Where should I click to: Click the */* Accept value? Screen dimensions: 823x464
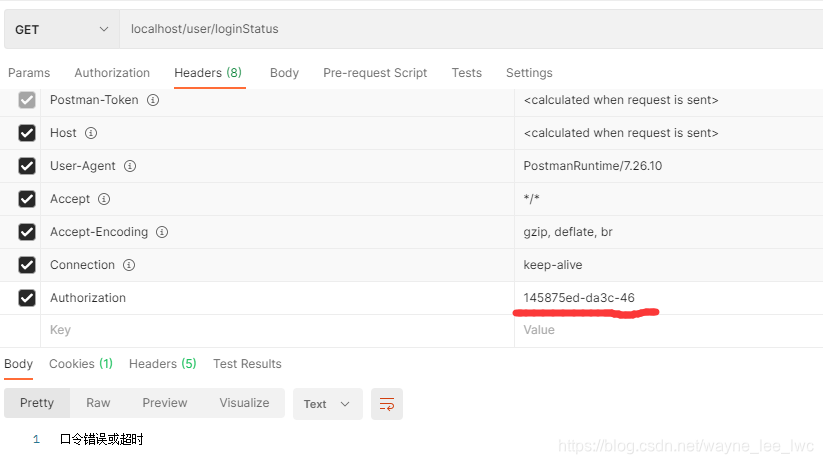point(531,199)
